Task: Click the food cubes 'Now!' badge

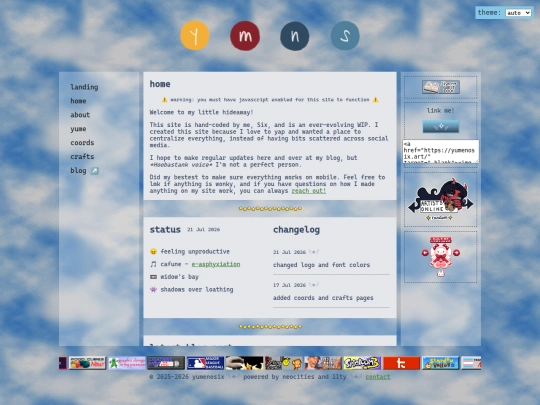Action: point(87,363)
